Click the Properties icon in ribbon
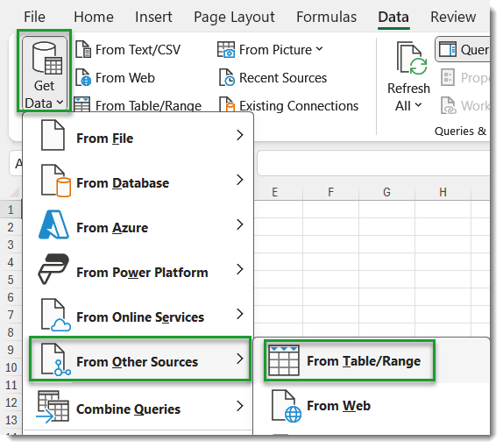This screenshot has width=503, height=448. pos(448,77)
